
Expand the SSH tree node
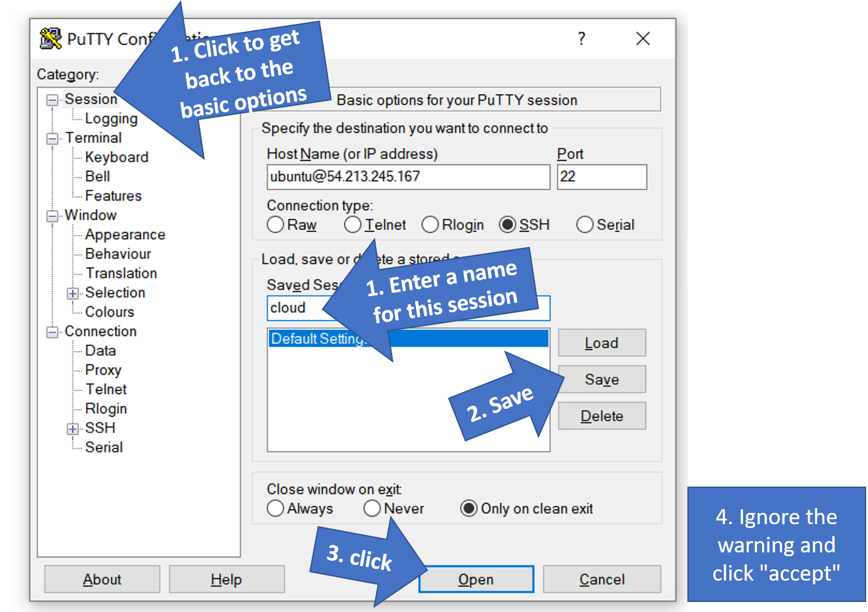click(x=73, y=429)
